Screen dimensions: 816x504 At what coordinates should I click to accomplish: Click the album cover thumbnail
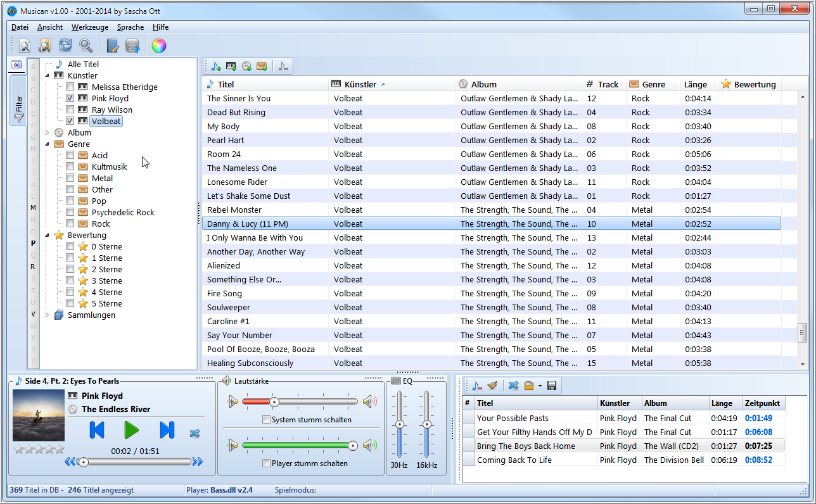pyautogui.click(x=39, y=415)
